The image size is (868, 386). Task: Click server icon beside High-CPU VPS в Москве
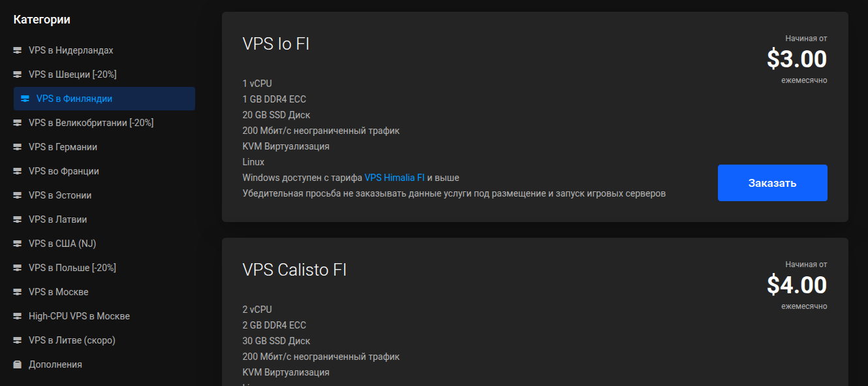[x=18, y=316]
